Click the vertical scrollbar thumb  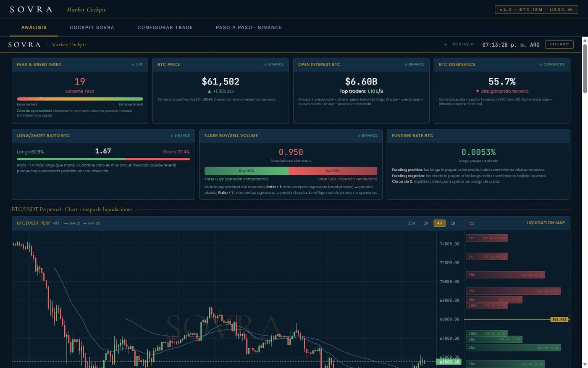click(585, 69)
